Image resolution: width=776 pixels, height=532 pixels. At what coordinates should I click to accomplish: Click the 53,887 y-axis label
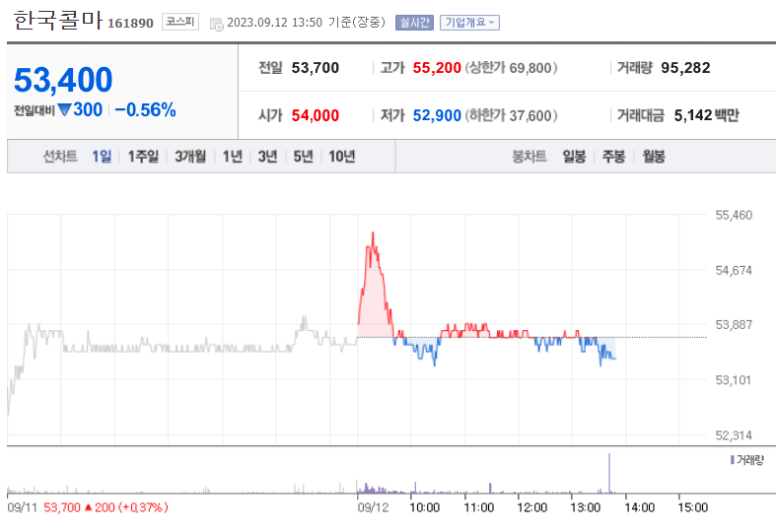point(734,325)
